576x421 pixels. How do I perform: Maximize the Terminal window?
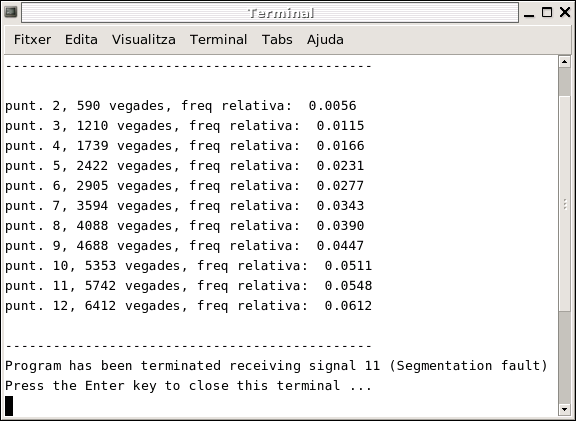pyautogui.click(x=547, y=12)
